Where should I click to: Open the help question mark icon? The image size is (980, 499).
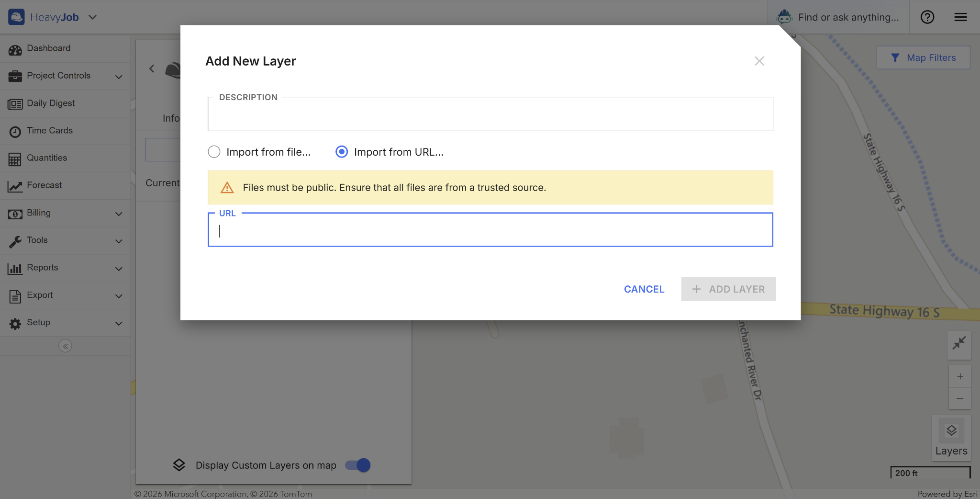(927, 17)
